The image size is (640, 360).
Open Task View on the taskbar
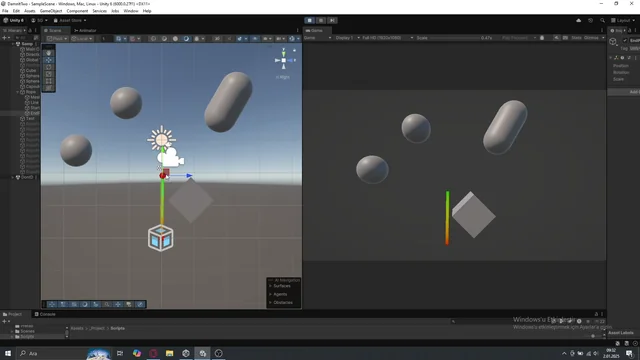click(x=120, y=353)
